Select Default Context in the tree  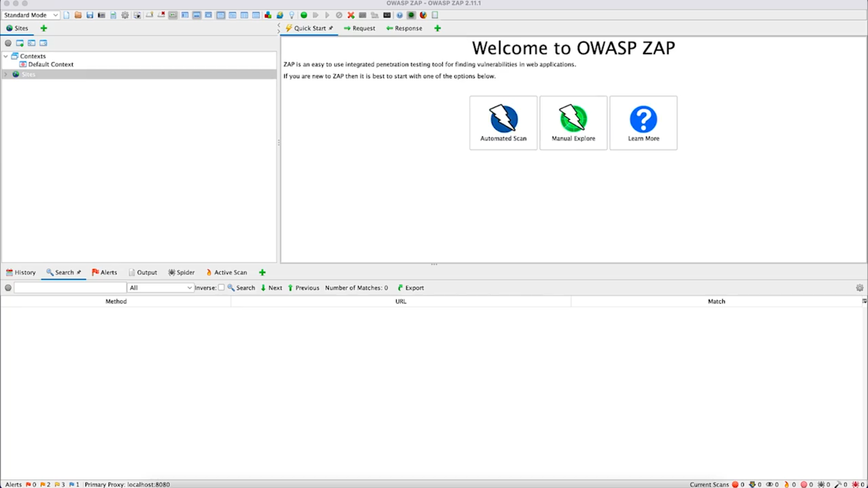coord(51,64)
